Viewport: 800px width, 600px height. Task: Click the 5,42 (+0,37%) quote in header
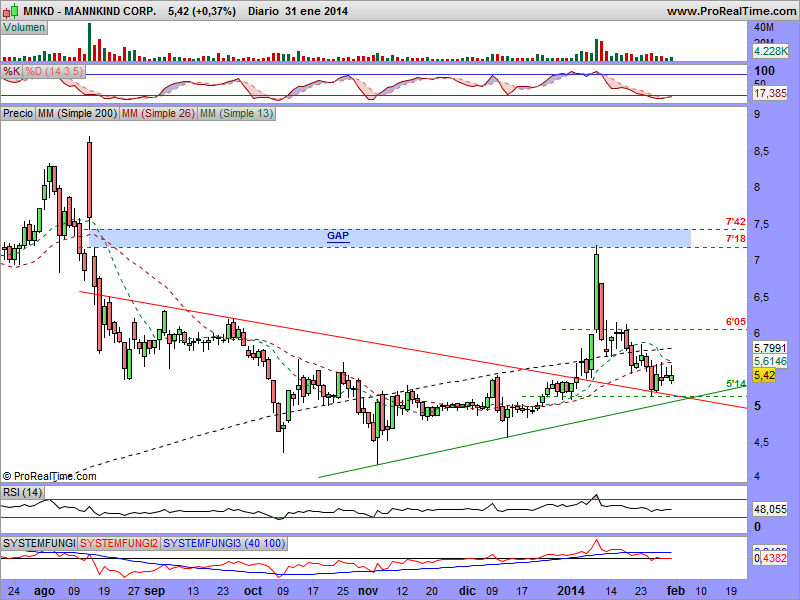202,11
